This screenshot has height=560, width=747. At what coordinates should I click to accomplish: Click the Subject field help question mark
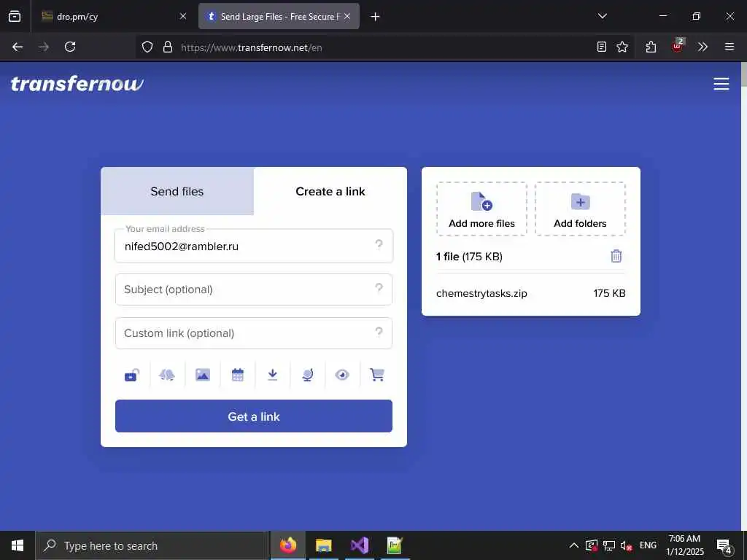coord(379,287)
